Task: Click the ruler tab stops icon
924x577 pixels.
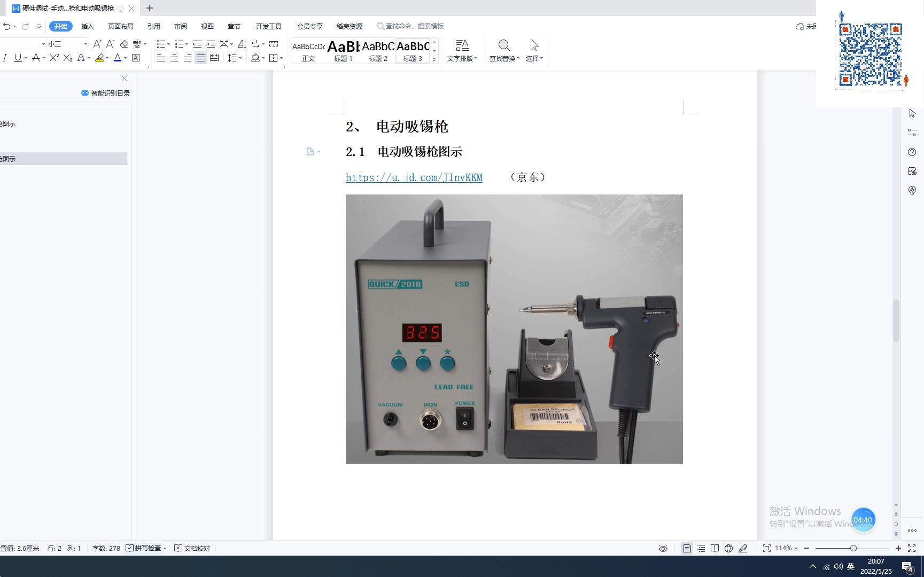Action: pyautogui.click(x=274, y=44)
